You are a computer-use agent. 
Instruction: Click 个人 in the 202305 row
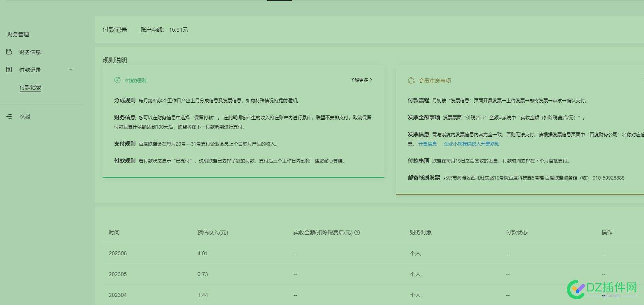coord(415,274)
